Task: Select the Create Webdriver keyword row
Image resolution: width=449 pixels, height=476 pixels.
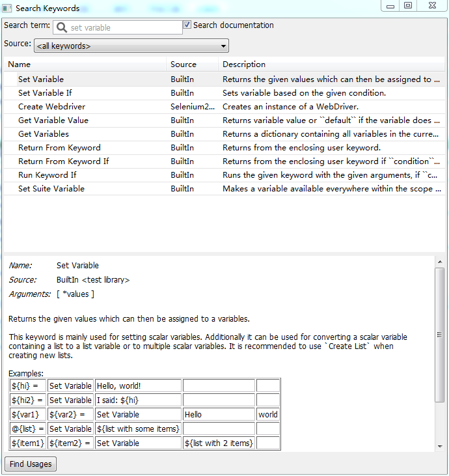Action: [224, 107]
